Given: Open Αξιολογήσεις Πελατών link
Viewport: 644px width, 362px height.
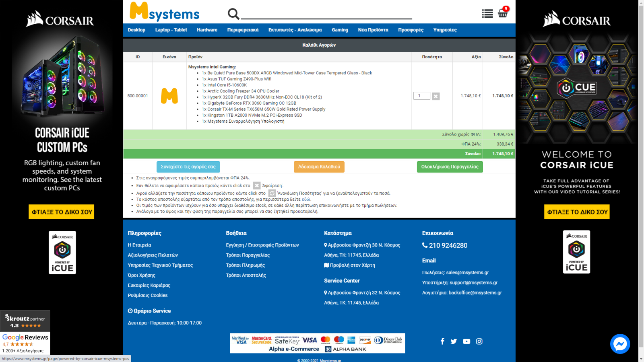Looking at the screenshot, I should (x=153, y=255).
